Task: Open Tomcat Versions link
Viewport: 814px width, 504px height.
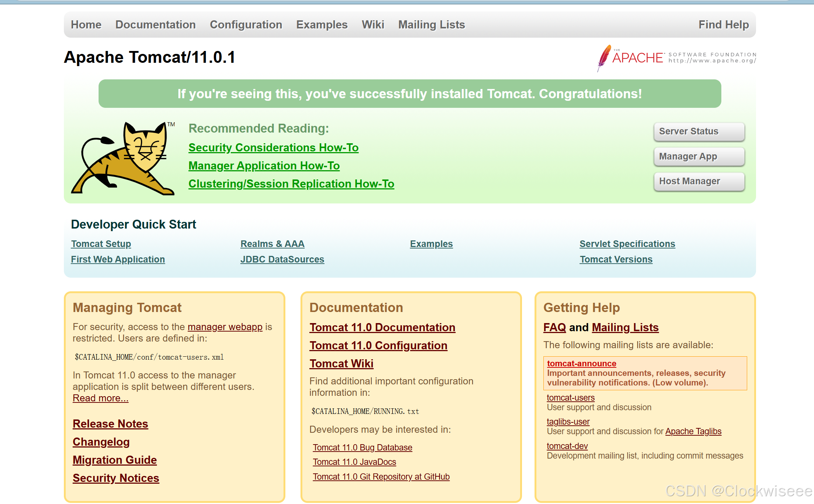Action: (616, 259)
